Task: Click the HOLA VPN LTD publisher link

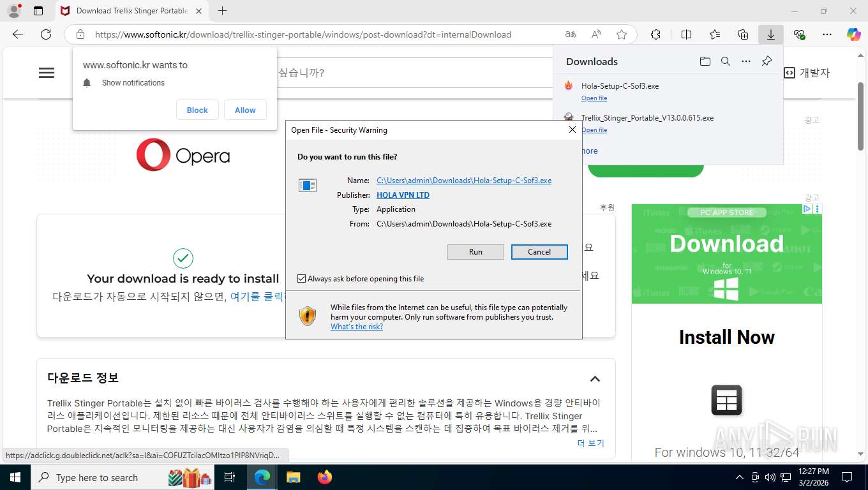Action: coord(403,195)
